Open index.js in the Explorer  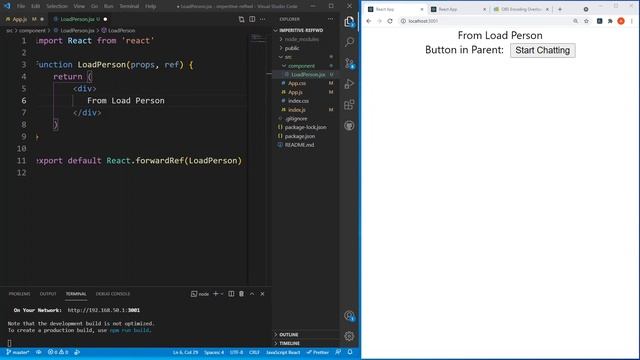297,110
